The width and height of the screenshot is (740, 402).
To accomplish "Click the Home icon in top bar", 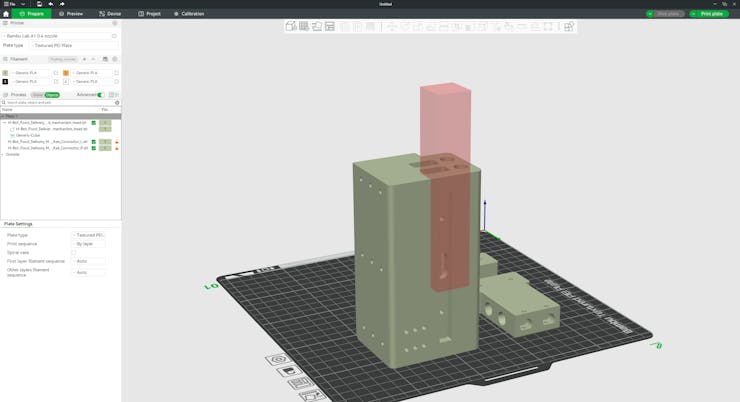I will coord(6,14).
